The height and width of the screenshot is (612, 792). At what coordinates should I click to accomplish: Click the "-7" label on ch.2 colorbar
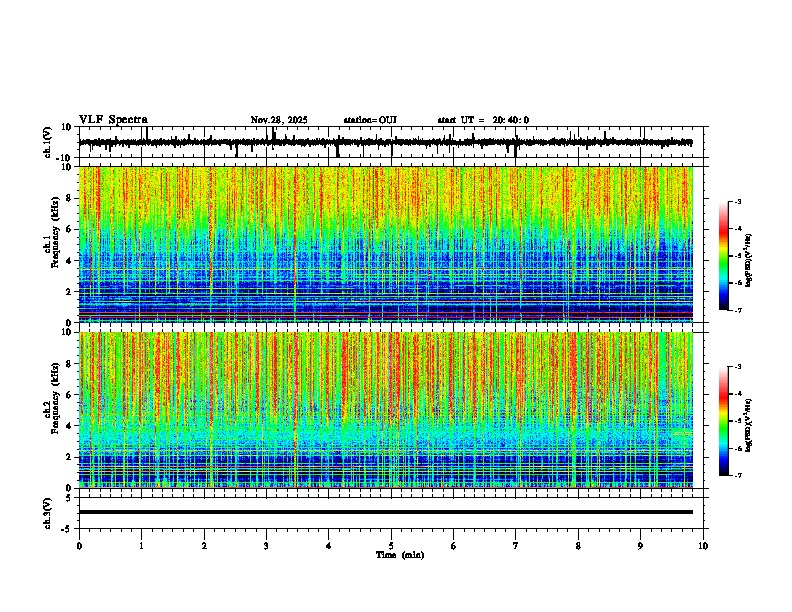click(x=737, y=475)
